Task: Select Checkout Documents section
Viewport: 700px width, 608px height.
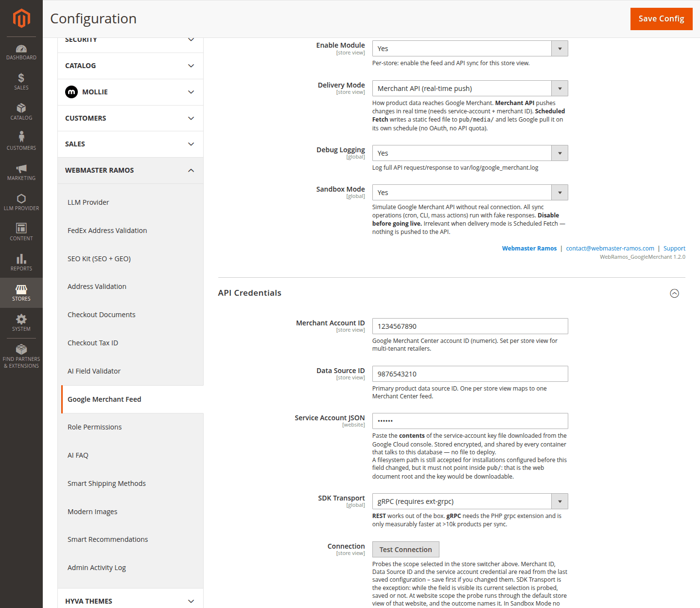Action: 130,315
